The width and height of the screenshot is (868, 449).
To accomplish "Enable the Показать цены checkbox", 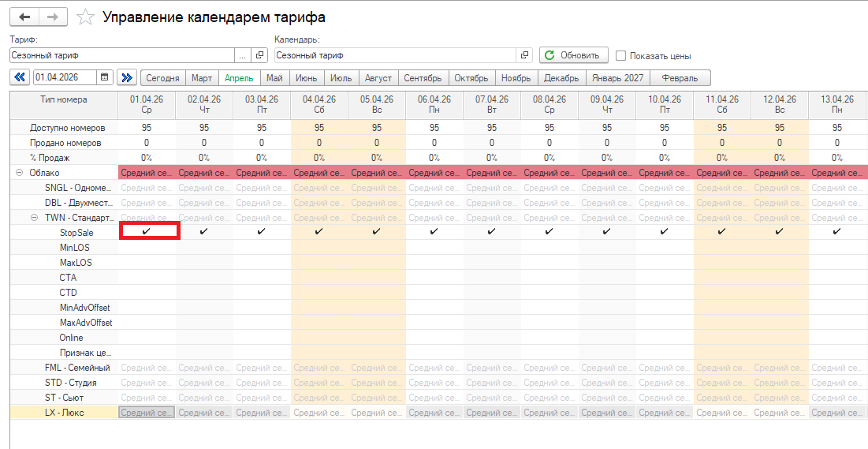I will tap(621, 56).
